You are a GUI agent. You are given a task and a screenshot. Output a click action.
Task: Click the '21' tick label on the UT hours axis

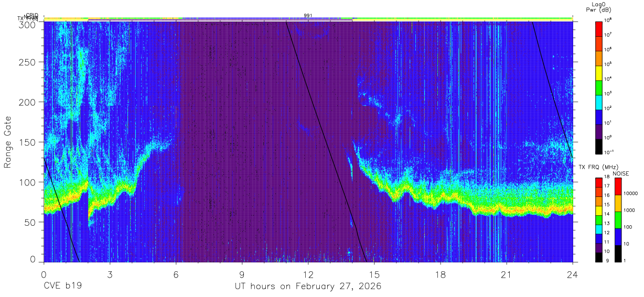[x=507, y=274]
